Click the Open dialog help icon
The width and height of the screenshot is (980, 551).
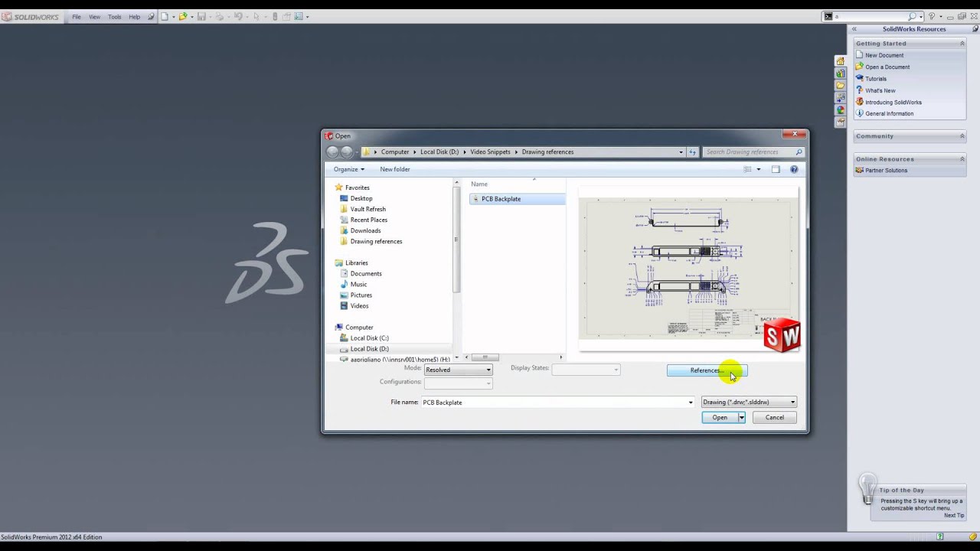(x=794, y=169)
